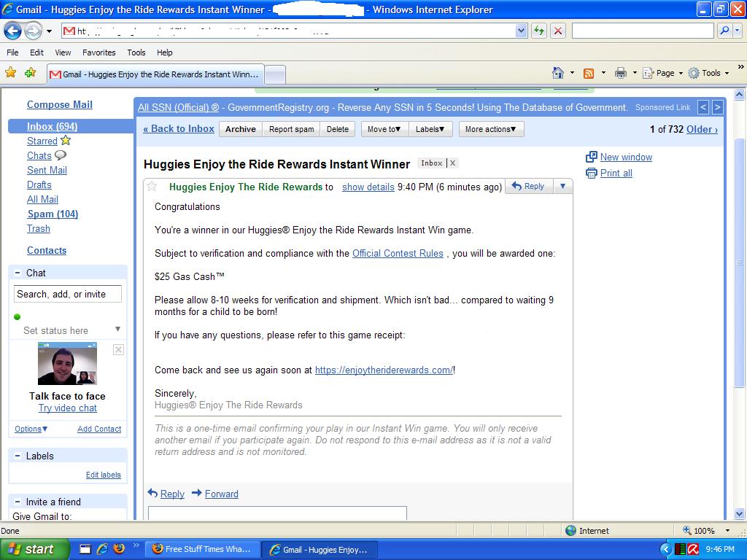Star this Huggies email message
The width and height of the screenshot is (747, 560).
[152, 187]
